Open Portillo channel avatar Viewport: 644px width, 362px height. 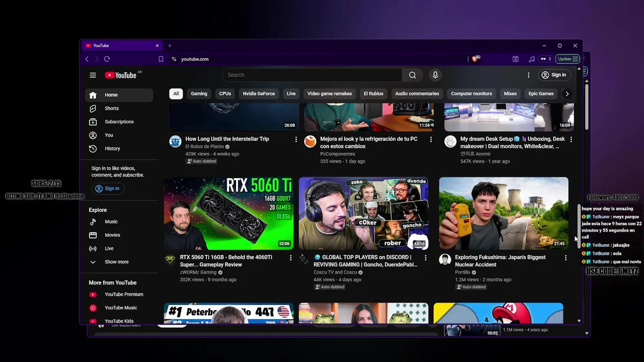coord(445,259)
